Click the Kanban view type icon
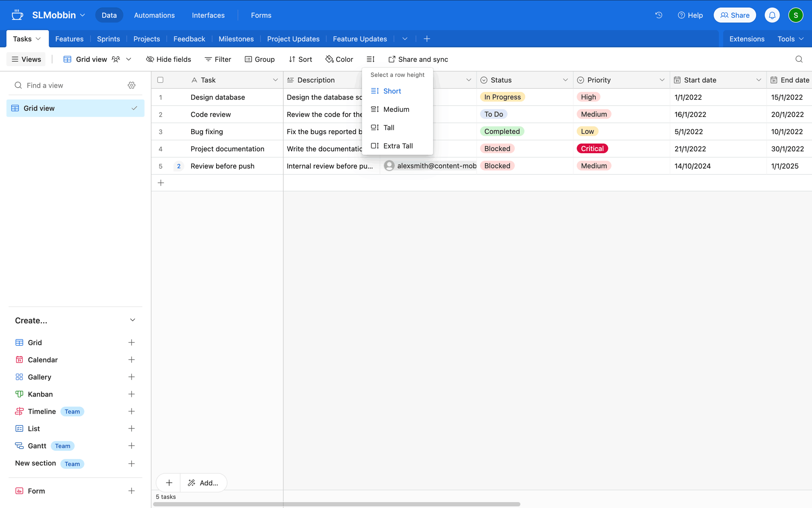812x508 pixels. [x=19, y=394]
